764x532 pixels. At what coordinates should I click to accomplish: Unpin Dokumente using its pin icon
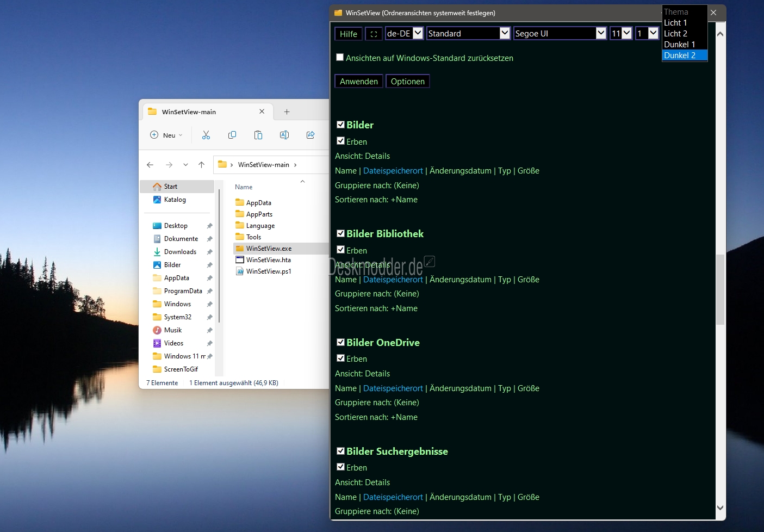pyautogui.click(x=209, y=239)
